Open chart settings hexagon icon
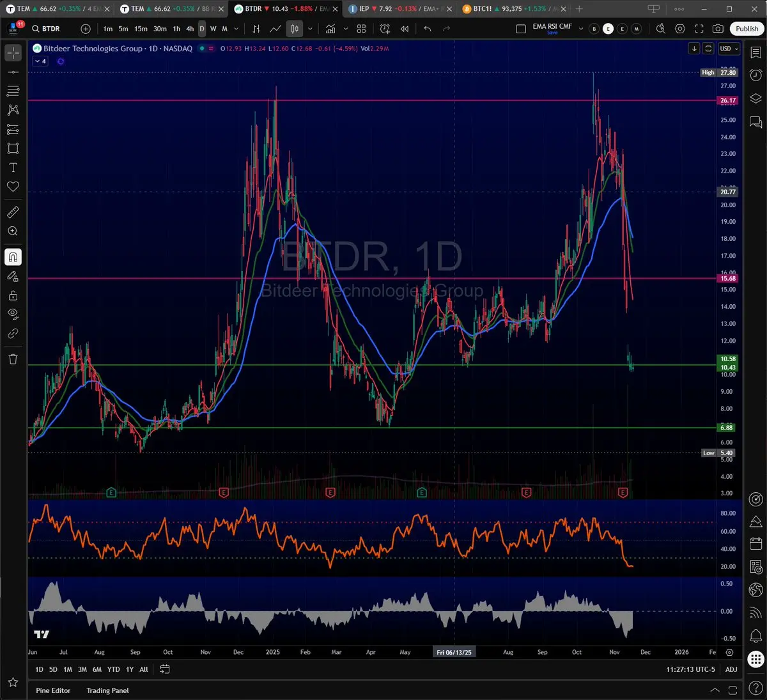The width and height of the screenshot is (767, 700). pyautogui.click(x=680, y=29)
